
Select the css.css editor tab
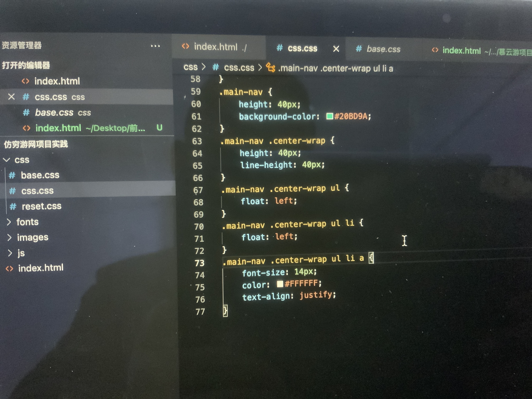[302, 48]
